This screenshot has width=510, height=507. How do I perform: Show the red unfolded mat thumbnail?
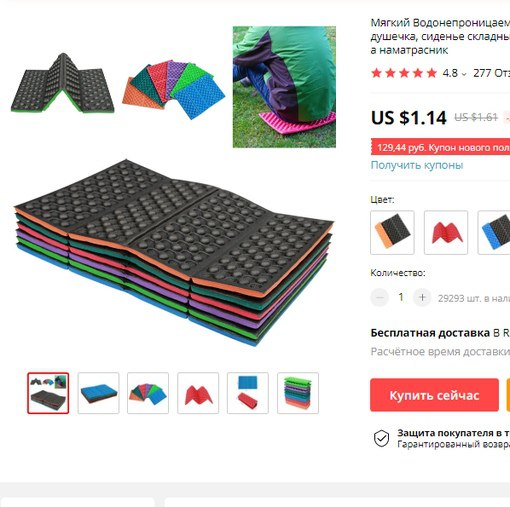pos(198,393)
